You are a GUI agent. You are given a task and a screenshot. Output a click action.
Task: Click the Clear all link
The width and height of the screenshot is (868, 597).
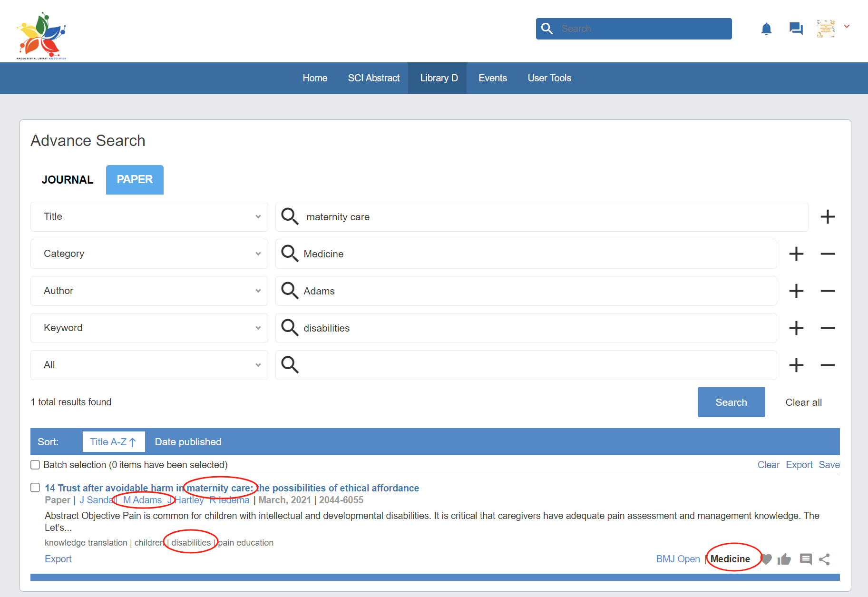point(803,402)
